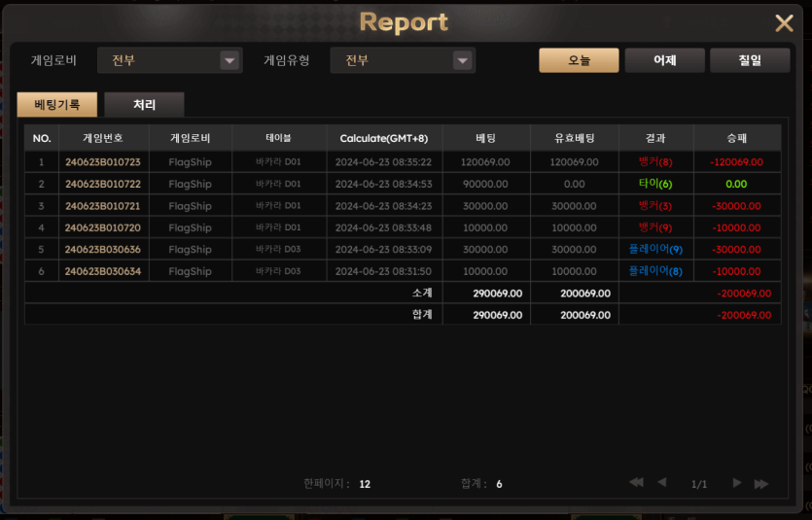The height and width of the screenshot is (520, 812).
Task: Click the 소계 subtotal label
Action: click(x=422, y=293)
